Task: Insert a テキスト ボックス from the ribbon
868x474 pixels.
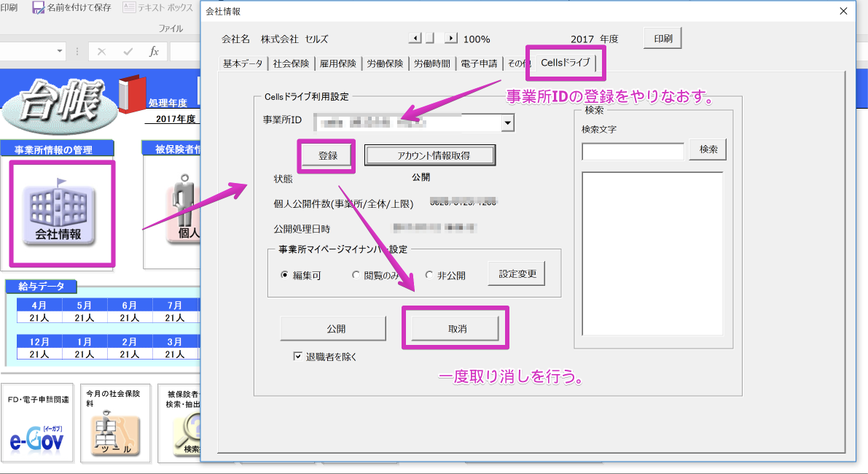Action: (x=157, y=8)
